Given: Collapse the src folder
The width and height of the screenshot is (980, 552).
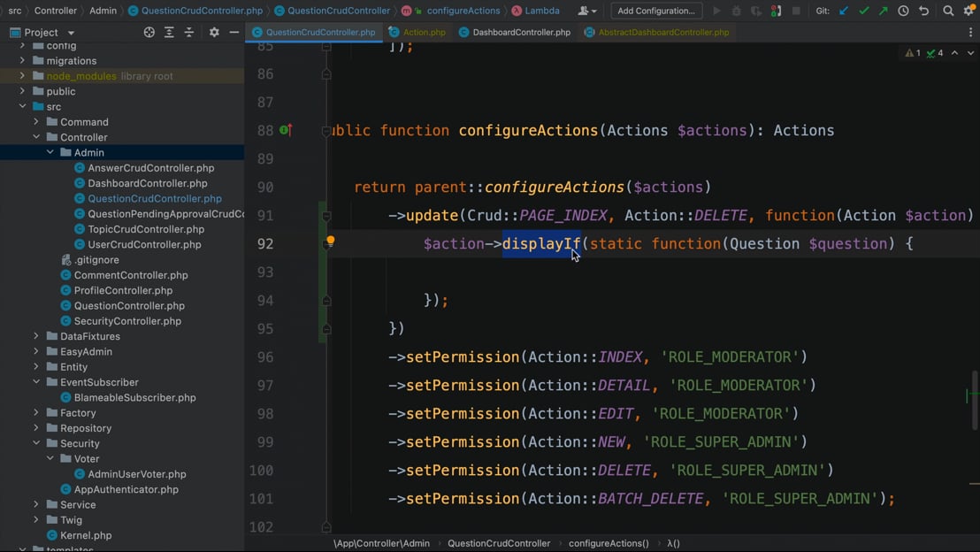Looking at the screenshot, I should point(22,106).
